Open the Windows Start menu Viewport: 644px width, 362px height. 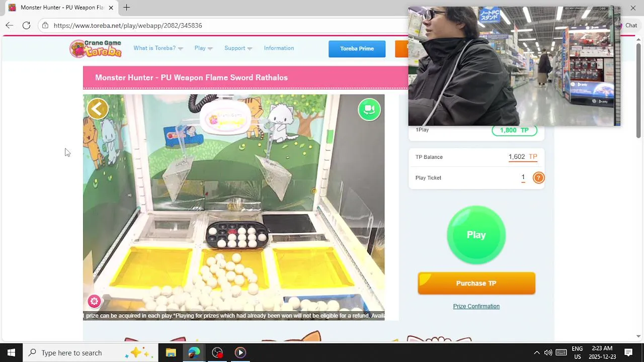tap(11, 352)
